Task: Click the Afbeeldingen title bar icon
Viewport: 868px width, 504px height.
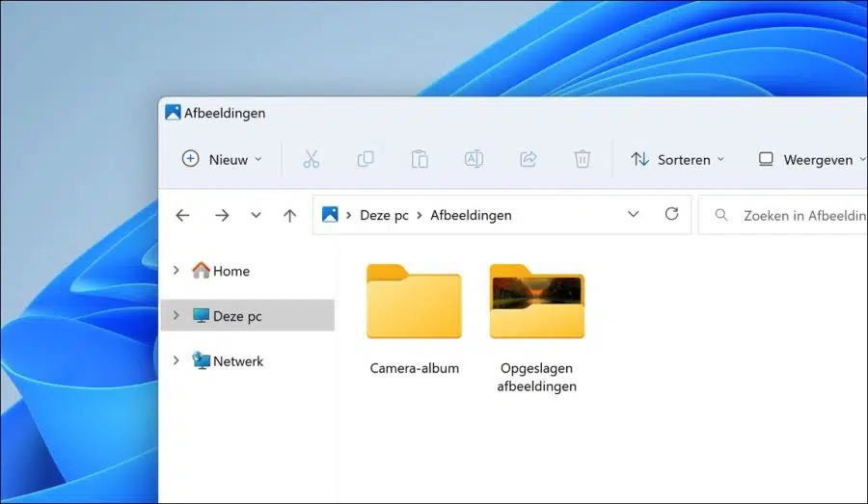Action: click(173, 113)
